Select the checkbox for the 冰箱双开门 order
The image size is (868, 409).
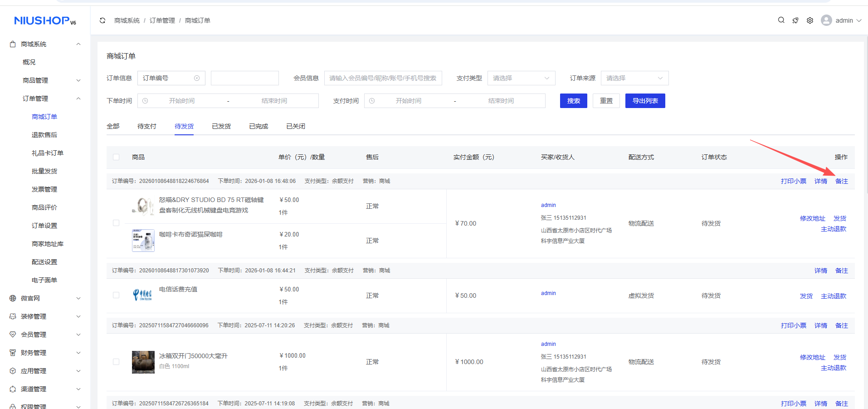coord(116,362)
